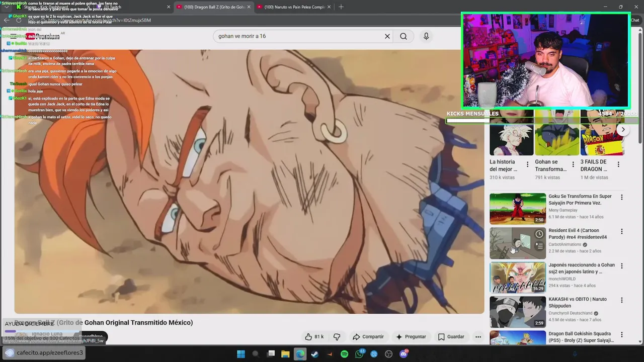
Task: Go to YouTube Premium home logo
Action: (43, 36)
